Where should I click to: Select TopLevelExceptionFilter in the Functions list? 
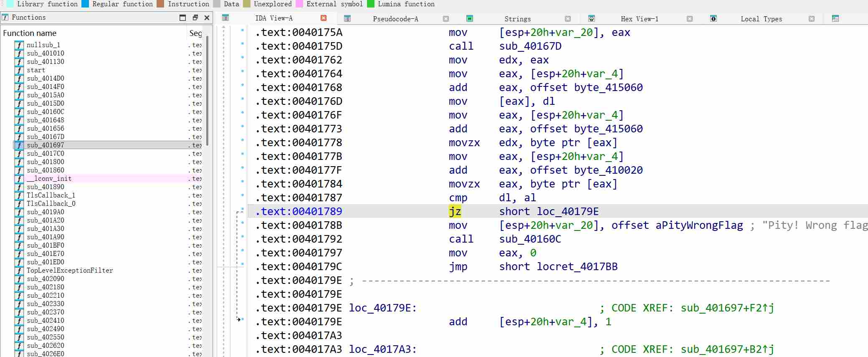coord(70,271)
